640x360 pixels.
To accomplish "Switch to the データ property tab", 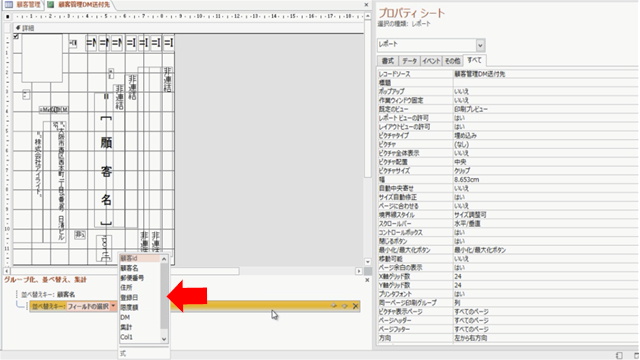I will (409, 61).
